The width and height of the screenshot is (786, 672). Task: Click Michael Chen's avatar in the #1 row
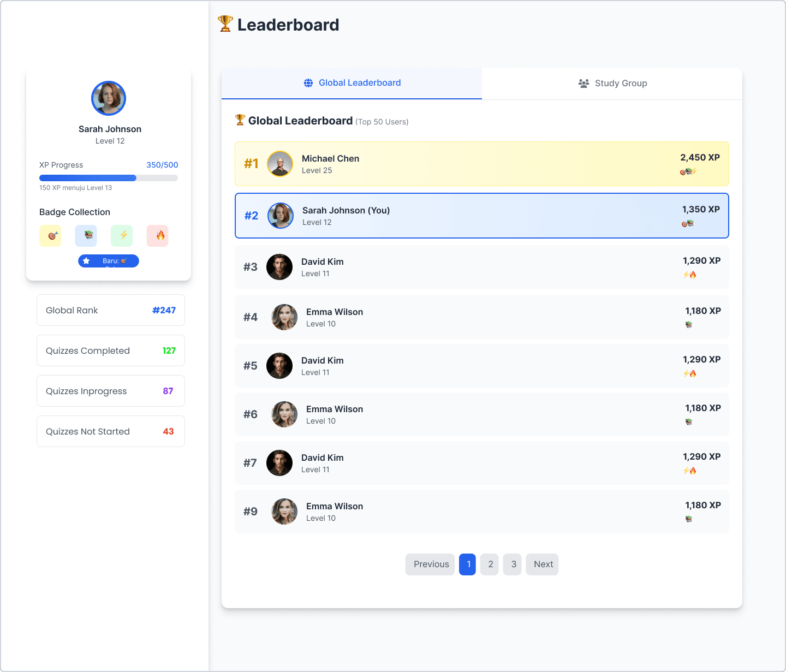pos(280,164)
